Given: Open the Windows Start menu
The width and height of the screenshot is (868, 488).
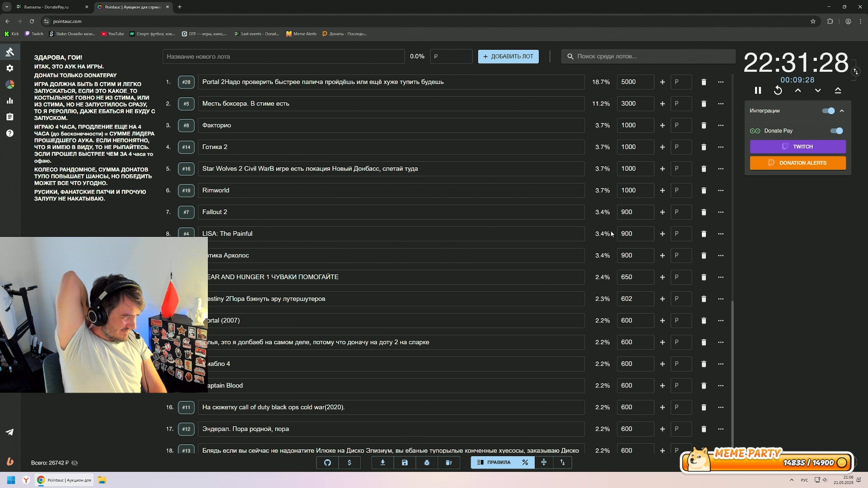Looking at the screenshot, I should [11, 480].
